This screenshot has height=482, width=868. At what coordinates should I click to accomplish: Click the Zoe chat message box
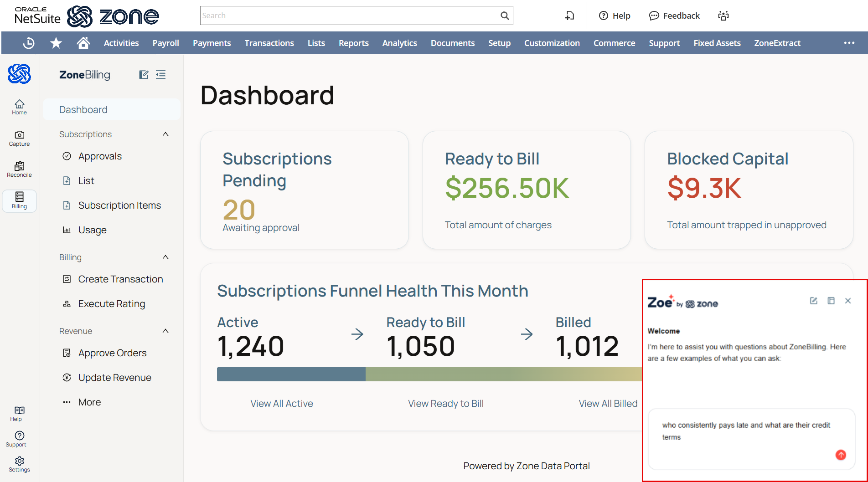[751, 439]
